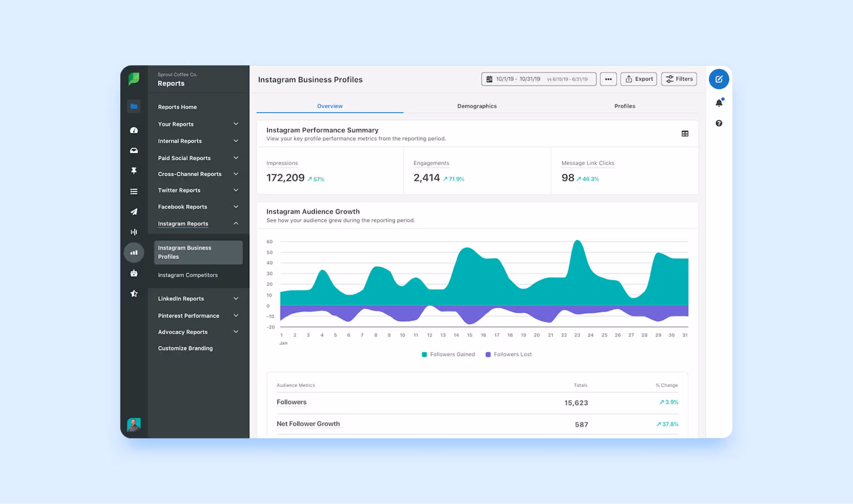Open the Filters panel

pyautogui.click(x=679, y=79)
